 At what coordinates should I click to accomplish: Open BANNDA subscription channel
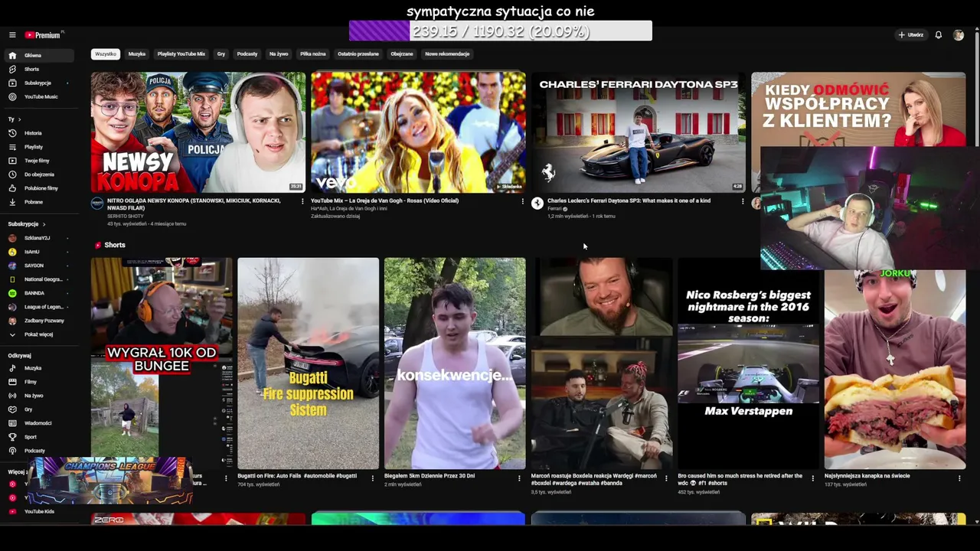click(x=38, y=293)
